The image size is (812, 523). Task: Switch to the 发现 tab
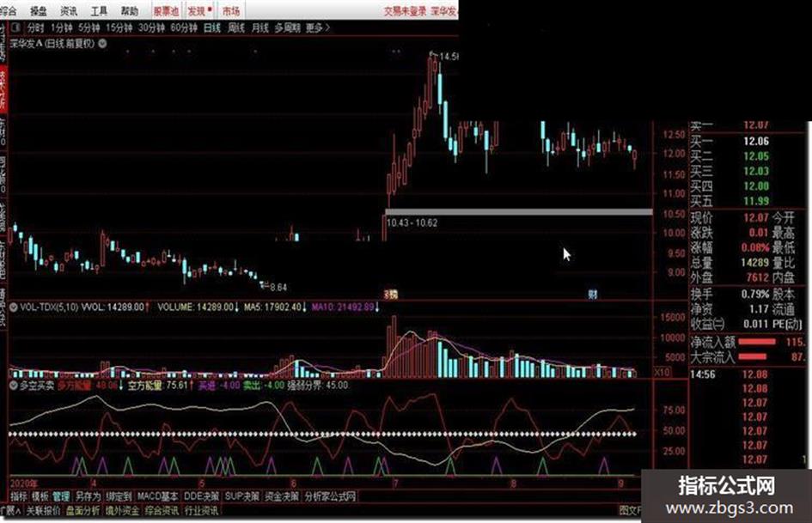198,11
